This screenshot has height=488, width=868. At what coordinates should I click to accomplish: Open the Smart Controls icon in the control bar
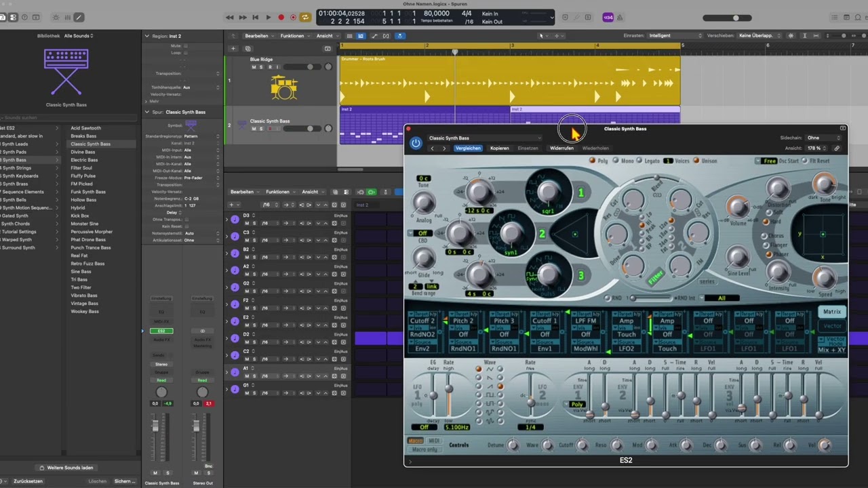56,17
